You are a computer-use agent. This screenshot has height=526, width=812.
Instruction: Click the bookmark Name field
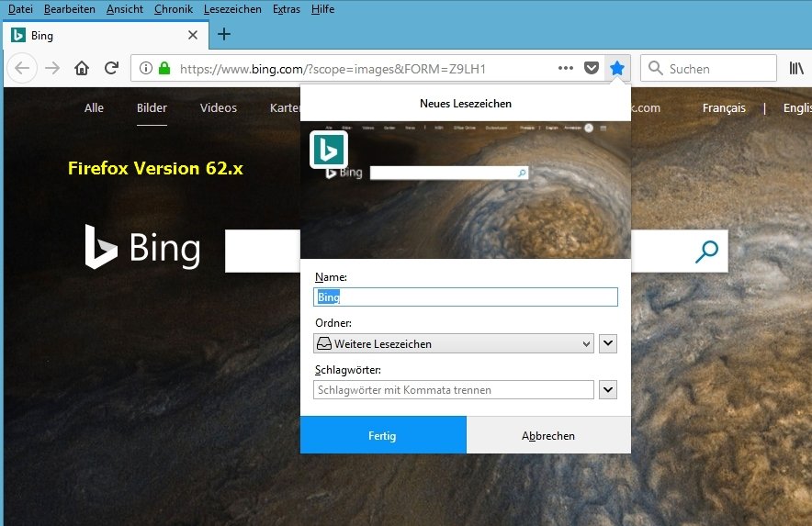click(466, 297)
